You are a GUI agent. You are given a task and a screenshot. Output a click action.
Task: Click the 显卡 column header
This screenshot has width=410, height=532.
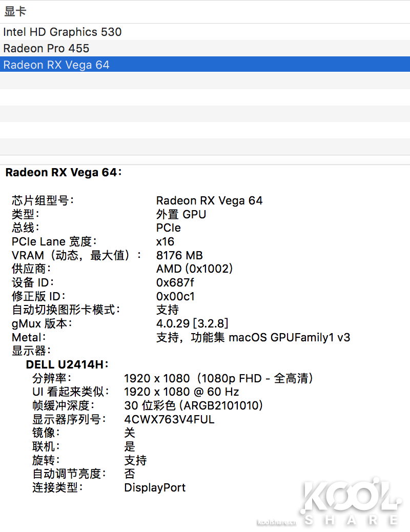(x=15, y=12)
